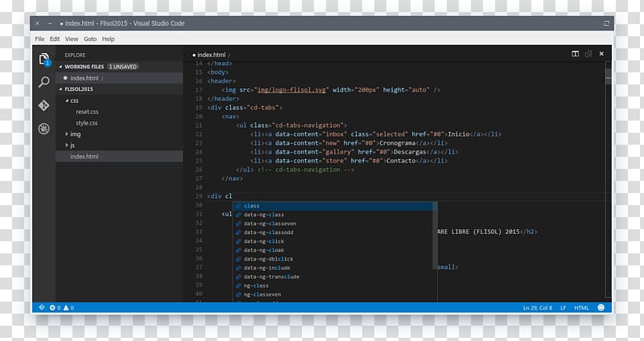Image resolution: width=644 pixels, height=341 pixels.
Task: Change the HTML language mode
Action: [x=581, y=308]
